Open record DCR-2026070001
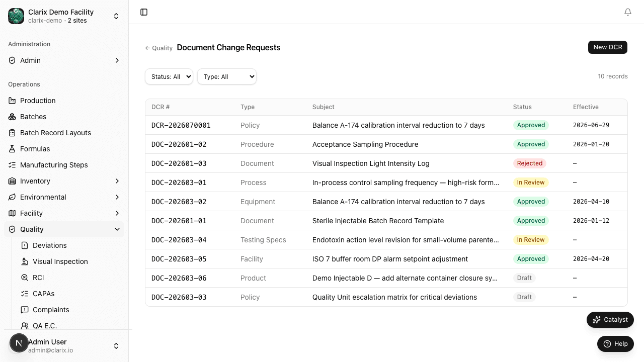Image resolution: width=644 pixels, height=362 pixels. point(181,125)
